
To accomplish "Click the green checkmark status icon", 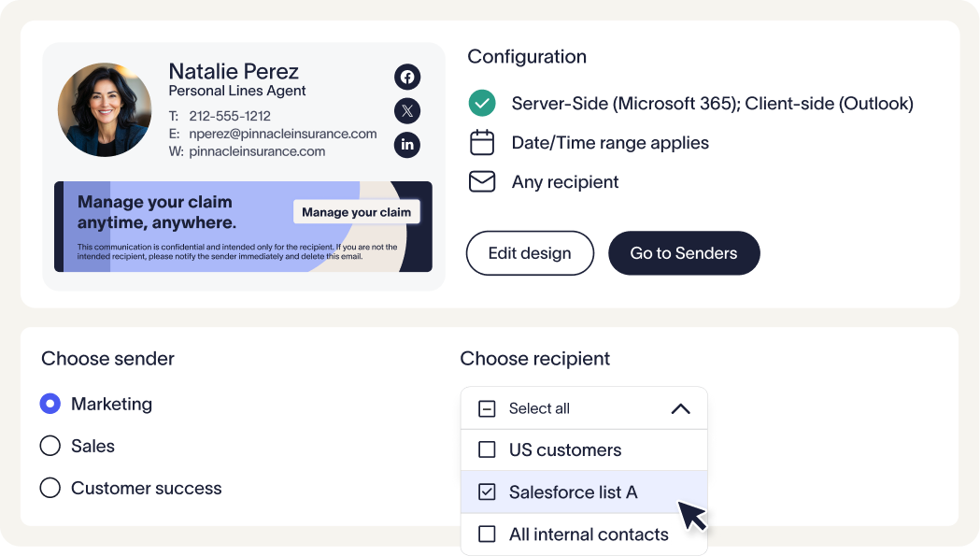I will click(x=482, y=103).
